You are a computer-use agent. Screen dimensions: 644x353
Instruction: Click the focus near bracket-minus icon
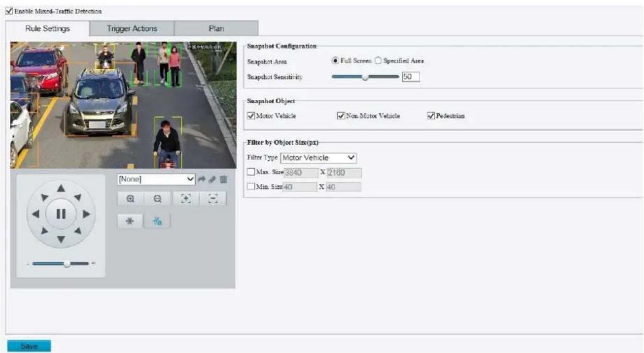[213, 198]
